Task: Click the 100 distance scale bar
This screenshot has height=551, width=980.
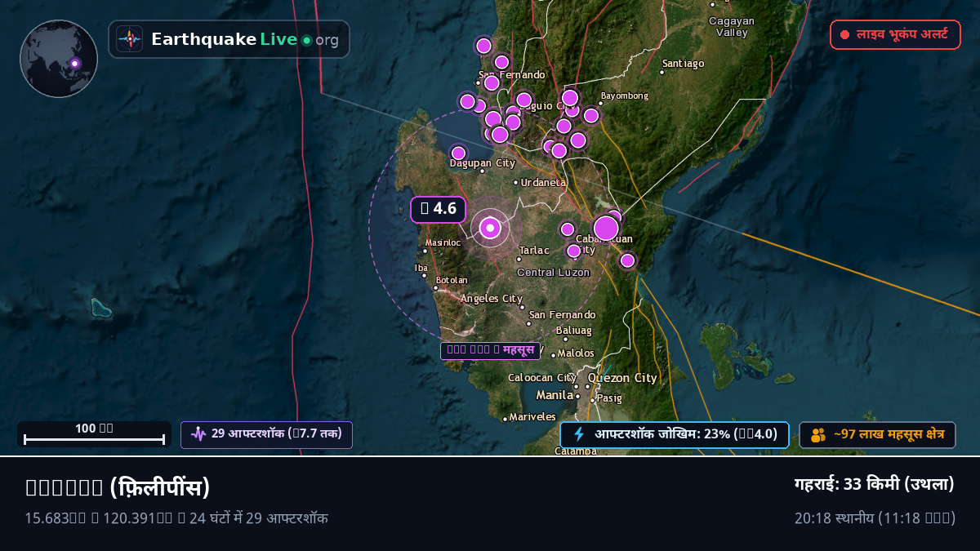Action: pos(94,434)
